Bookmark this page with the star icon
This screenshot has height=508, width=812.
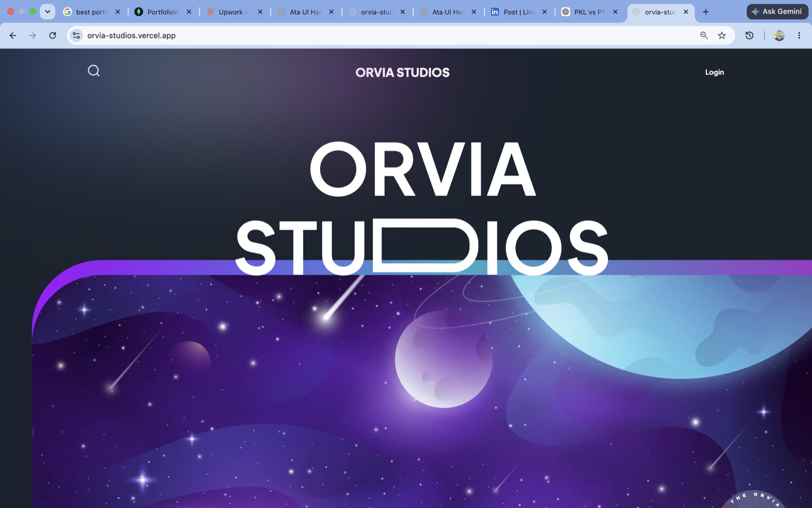coord(722,36)
